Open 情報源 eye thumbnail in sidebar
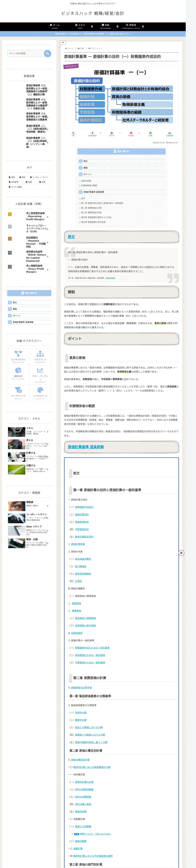The image size is (196, 868). tap(16, 506)
